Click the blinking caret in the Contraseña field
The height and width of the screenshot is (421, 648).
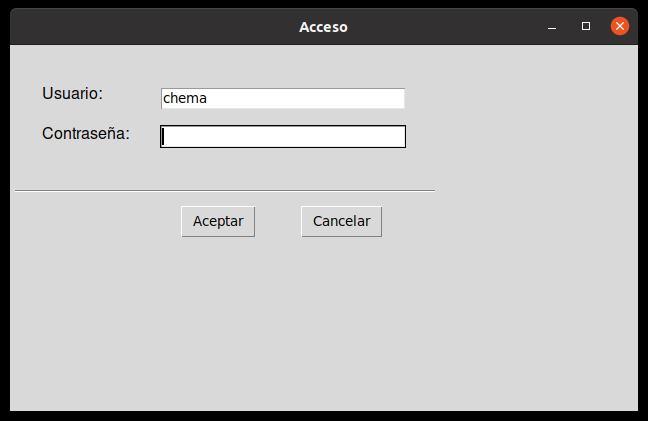coord(163,137)
